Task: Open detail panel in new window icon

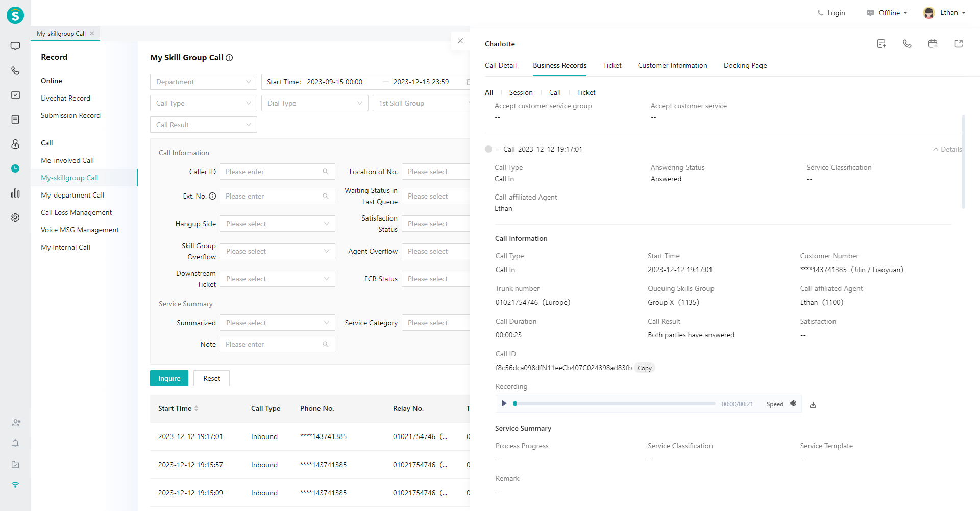Action: click(x=959, y=44)
